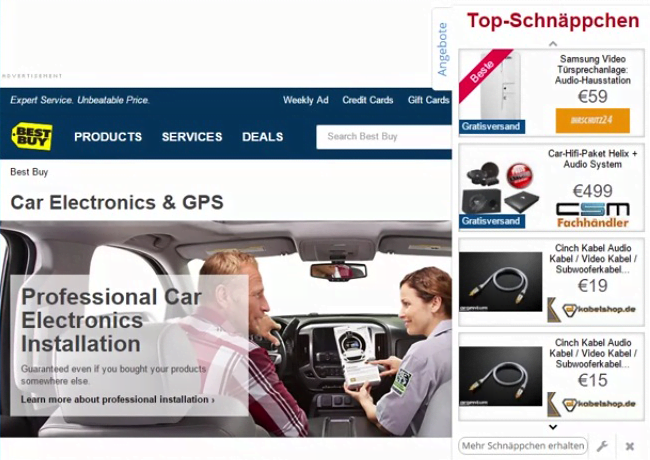The width and height of the screenshot is (650, 460).
Task: Open the DEALS menu
Action: coord(262,137)
